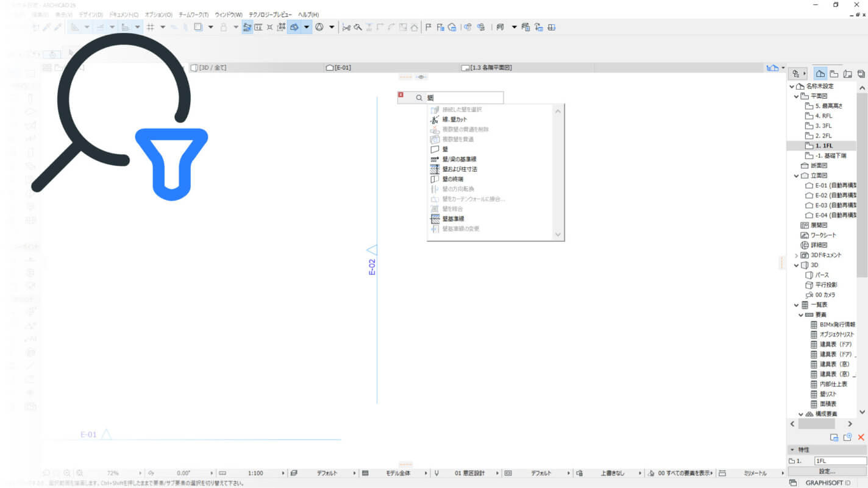
Task: Click the search results scrollbar down arrow
Action: pyautogui.click(x=557, y=235)
